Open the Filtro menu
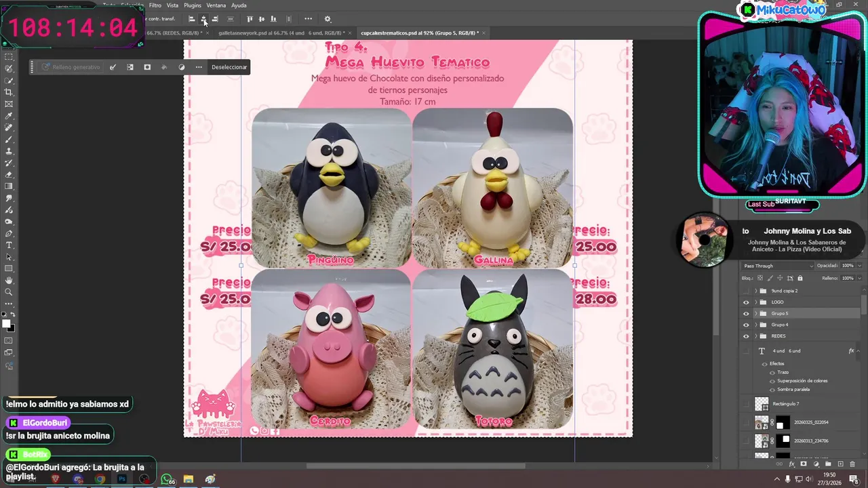This screenshot has width=868, height=488. [x=155, y=5]
